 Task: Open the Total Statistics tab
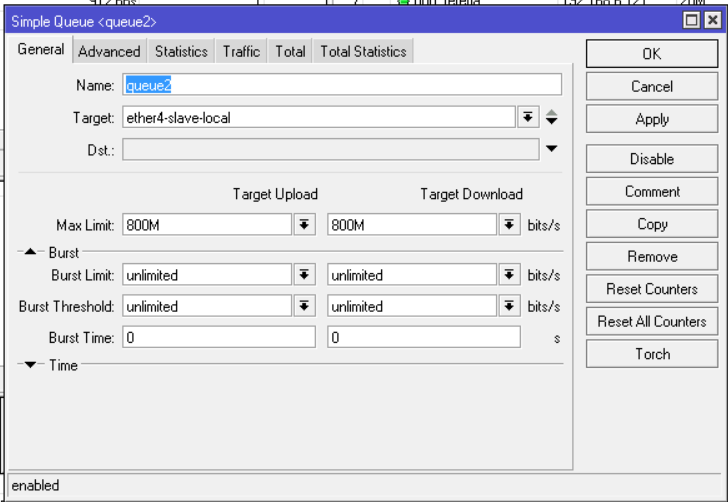click(363, 51)
